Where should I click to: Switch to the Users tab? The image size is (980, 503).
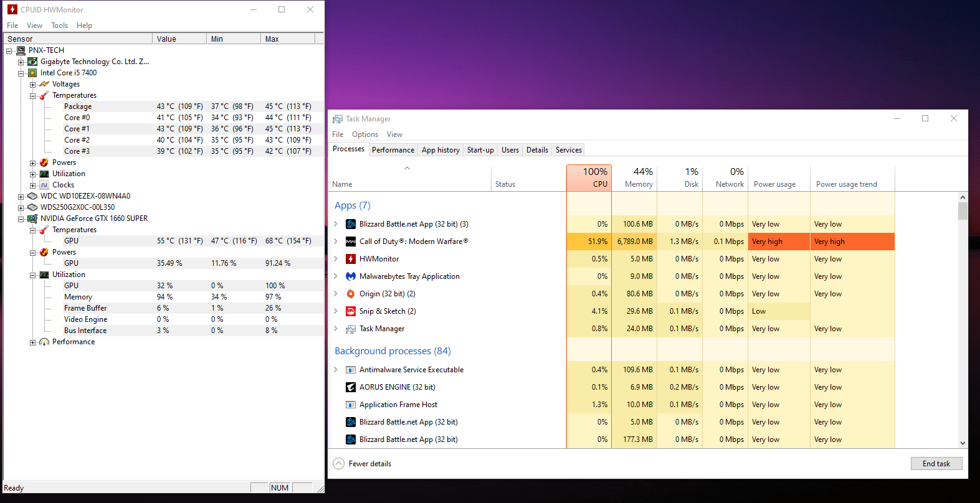click(x=510, y=150)
